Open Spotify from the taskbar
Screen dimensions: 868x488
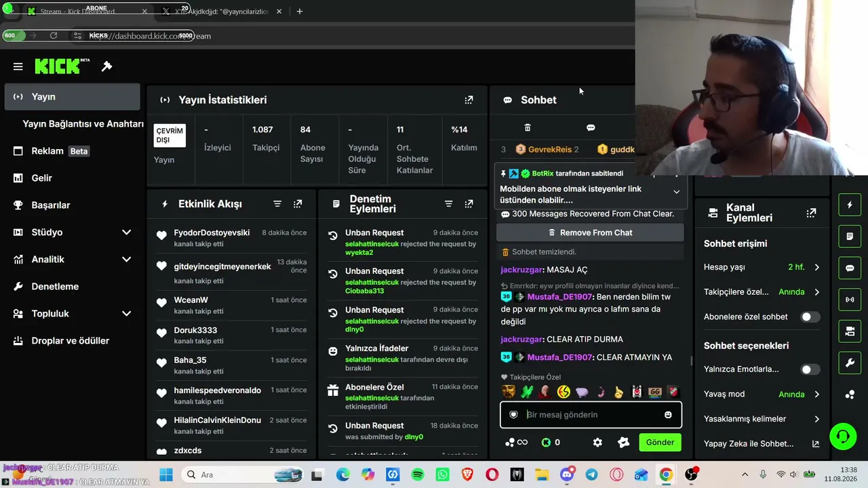point(418,474)
